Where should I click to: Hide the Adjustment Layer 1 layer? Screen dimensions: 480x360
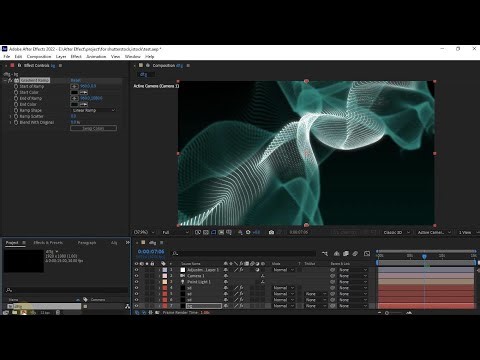(136, 270)
